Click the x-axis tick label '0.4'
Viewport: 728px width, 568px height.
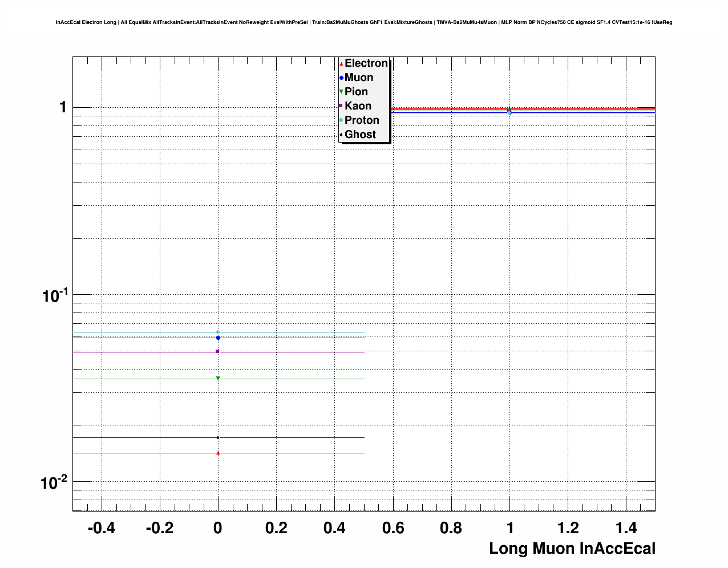tap(335, 528)
